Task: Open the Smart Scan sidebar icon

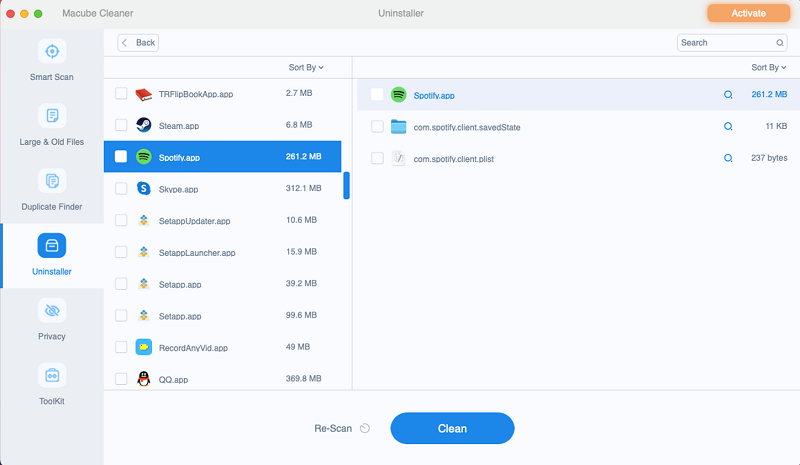Action: coord(52,52)
